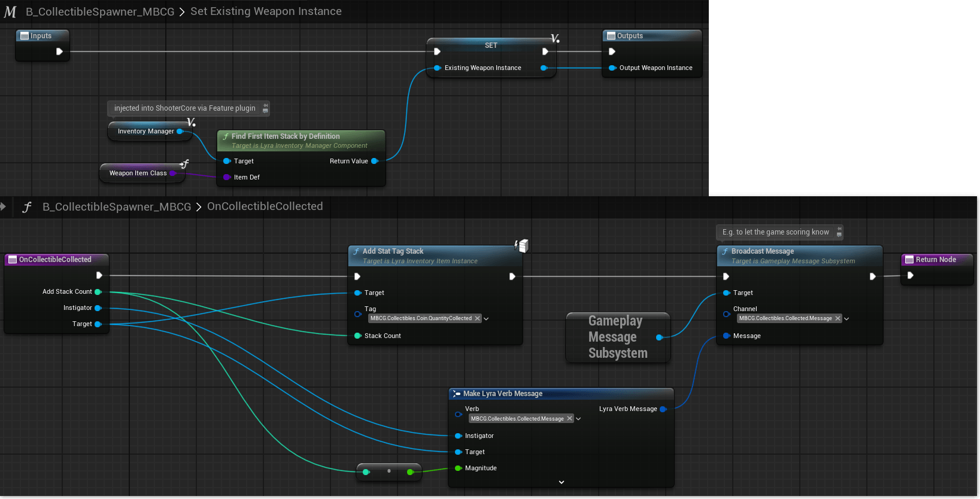Click the Inputs node execution output pin

59,51
